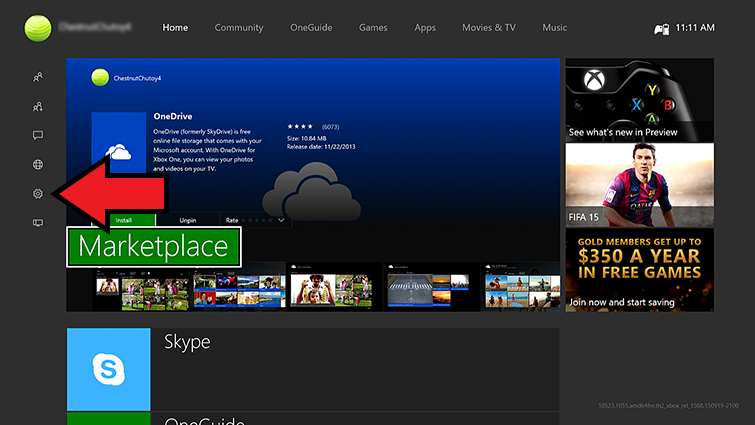Open the Skype app icon tile
The height and width of the screenshot is (425, 755).
point(108,369)
